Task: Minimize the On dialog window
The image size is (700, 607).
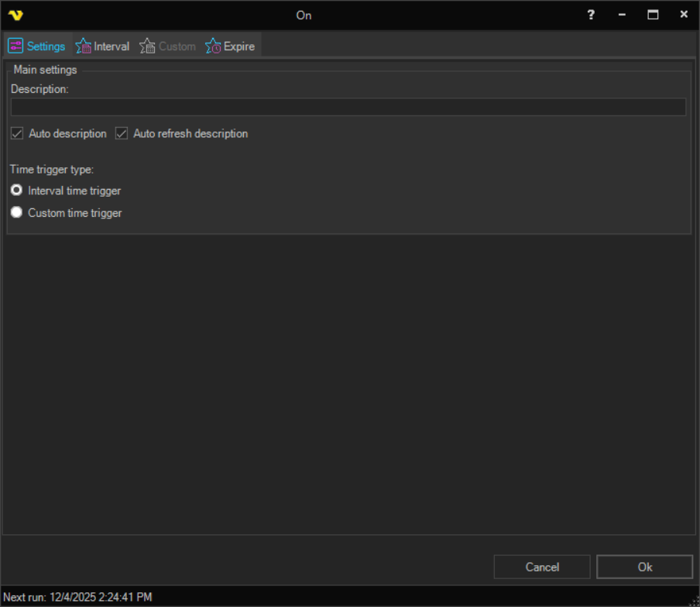Action: click(x=622, y=15)
